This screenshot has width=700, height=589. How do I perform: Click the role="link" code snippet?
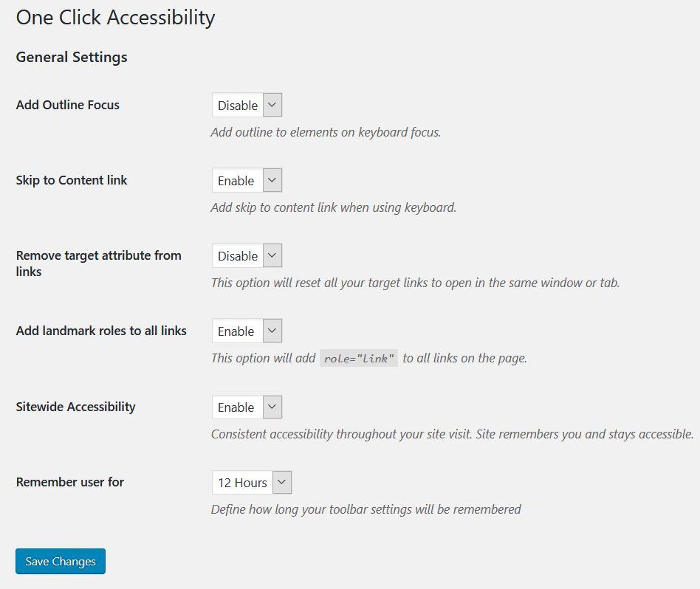point(359,359)
